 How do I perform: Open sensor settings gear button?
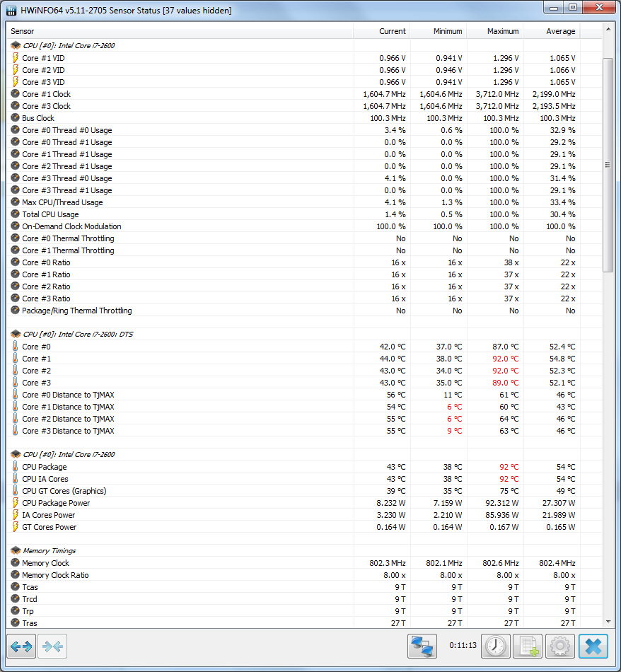(x=559, y=646)
